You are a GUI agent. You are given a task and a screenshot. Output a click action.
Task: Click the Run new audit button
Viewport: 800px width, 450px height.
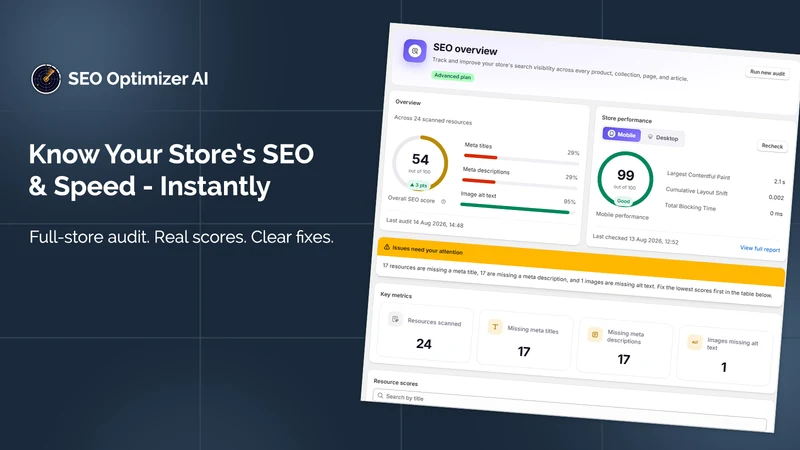[x=767, y=73]
